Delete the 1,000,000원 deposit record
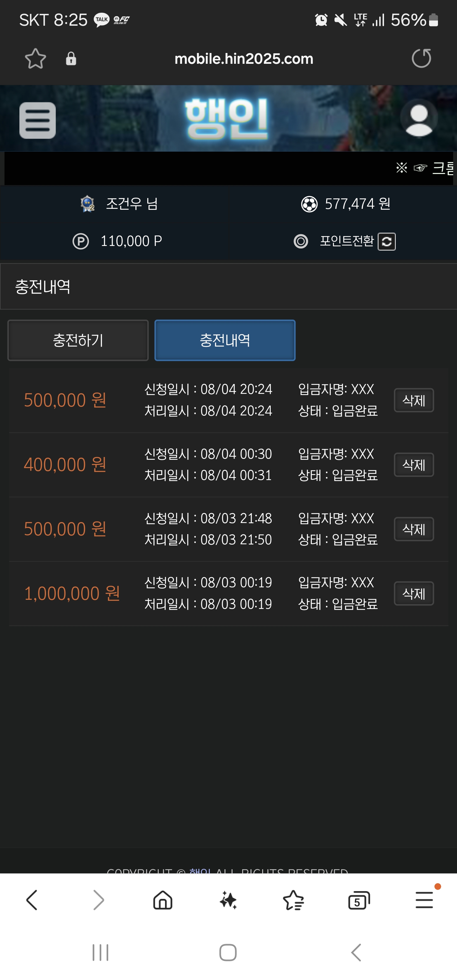 [x=414, y=593]
